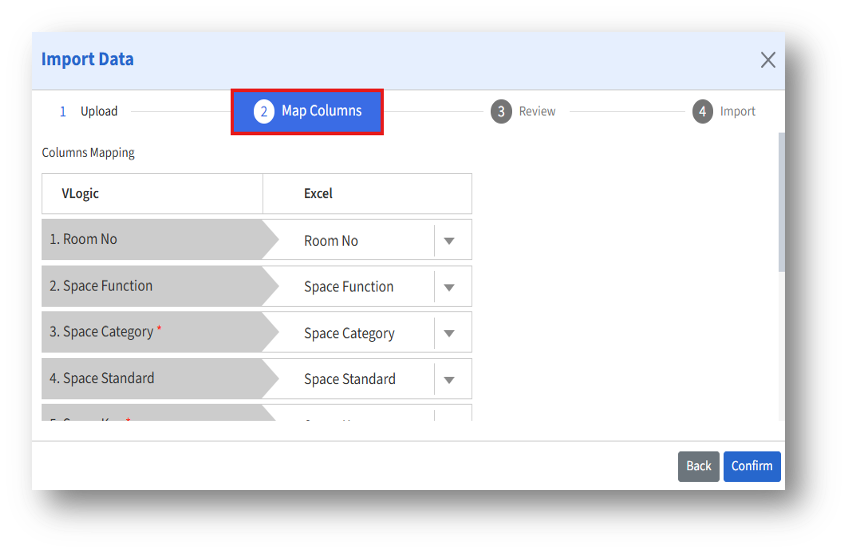Click the Back button
Viewport: 848px width, 552px height.
click(x=698, y=466)
